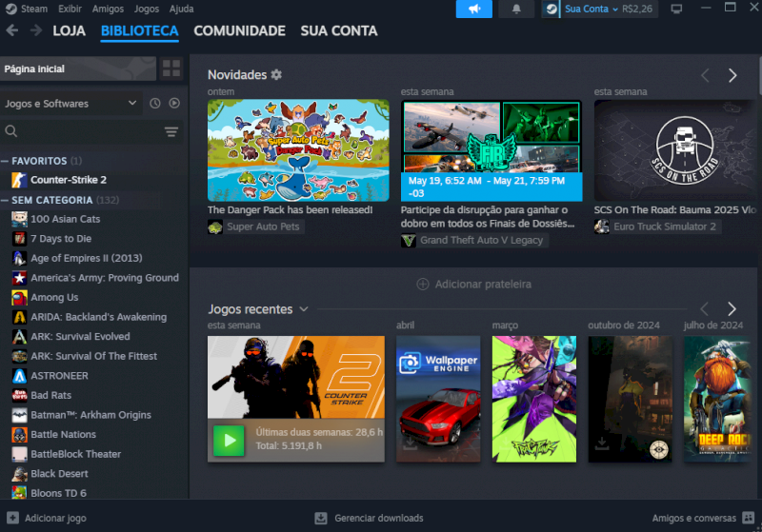Click the Adicionar jogo plus icon

tap(13, 518)
